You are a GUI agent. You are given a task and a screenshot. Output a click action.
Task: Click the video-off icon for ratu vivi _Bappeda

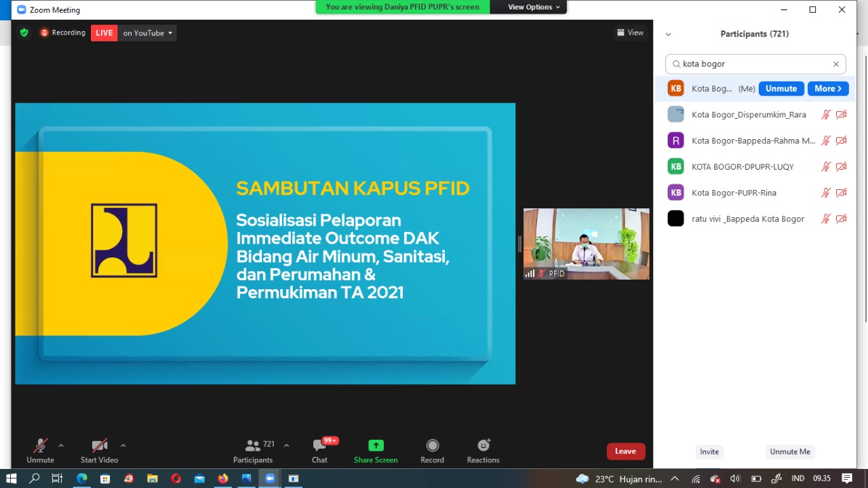pos(842,219)
